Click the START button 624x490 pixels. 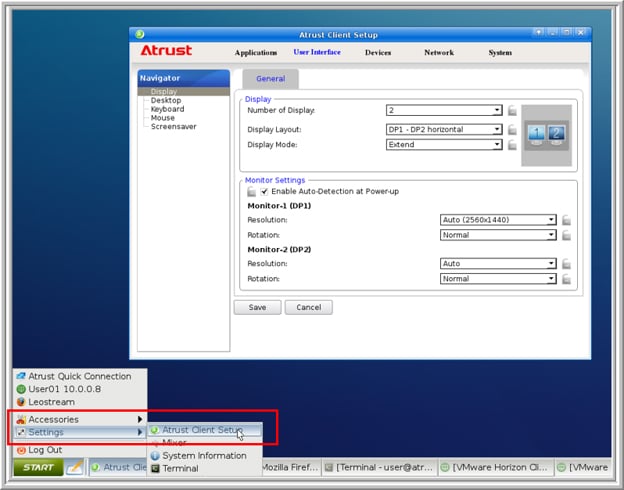click(x=38, y=467)
